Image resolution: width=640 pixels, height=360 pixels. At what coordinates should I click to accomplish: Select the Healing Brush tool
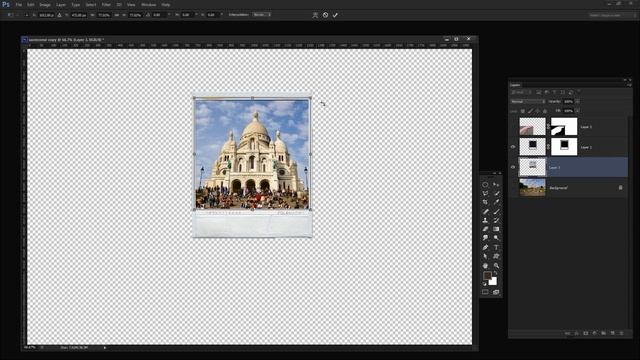[485, 211]
